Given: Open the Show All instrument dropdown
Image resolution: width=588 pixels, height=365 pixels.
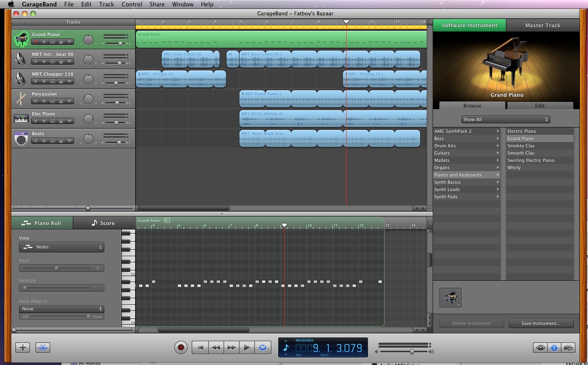Looking at the screenshot, I should point(506,119).
